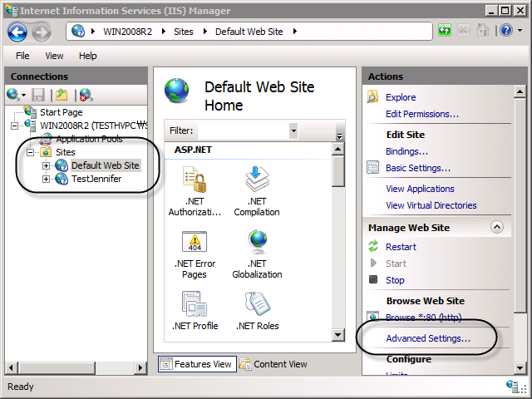Click the features list scroll down arrow

(338, 335)
